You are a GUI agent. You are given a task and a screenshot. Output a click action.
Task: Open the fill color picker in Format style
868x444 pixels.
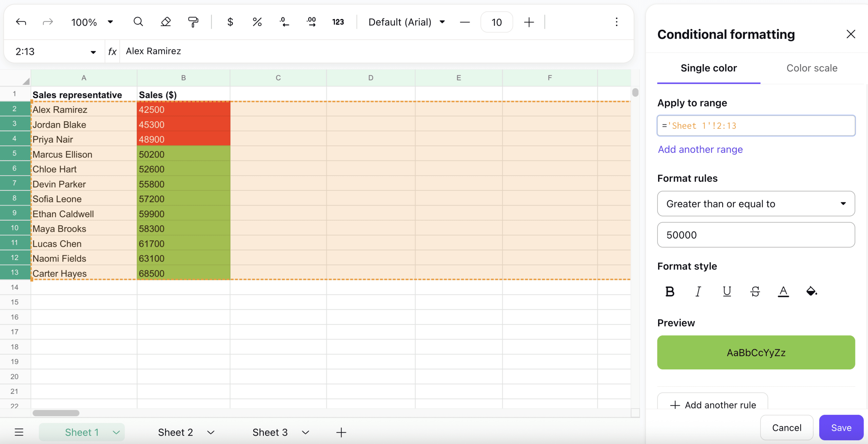point(811,291)
